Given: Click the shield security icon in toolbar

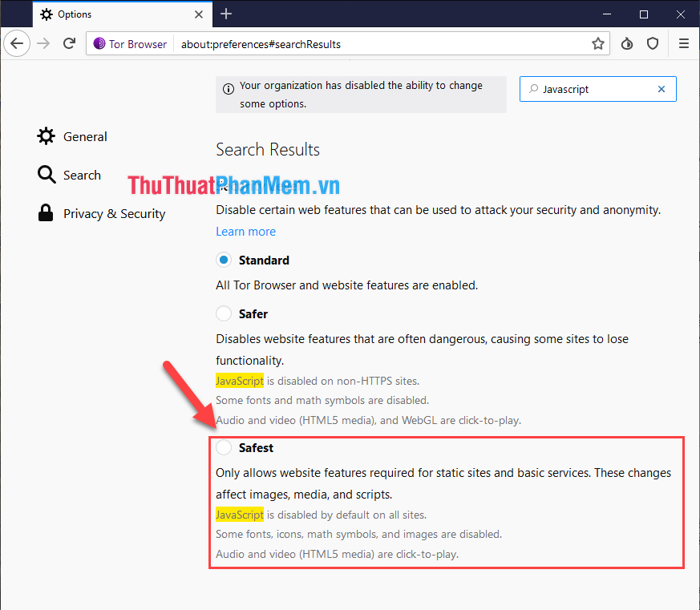Looking at the screenshot, I should click(653, 43).
